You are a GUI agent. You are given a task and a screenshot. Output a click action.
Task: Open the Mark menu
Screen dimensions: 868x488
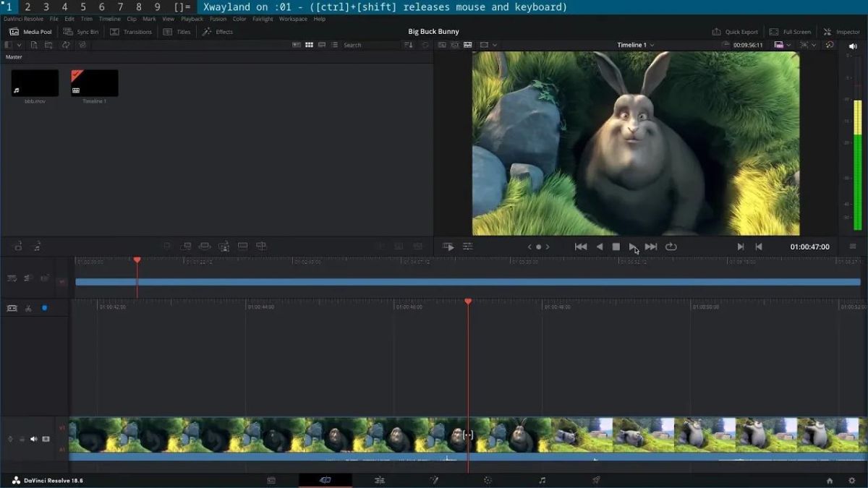click(149, 19)
